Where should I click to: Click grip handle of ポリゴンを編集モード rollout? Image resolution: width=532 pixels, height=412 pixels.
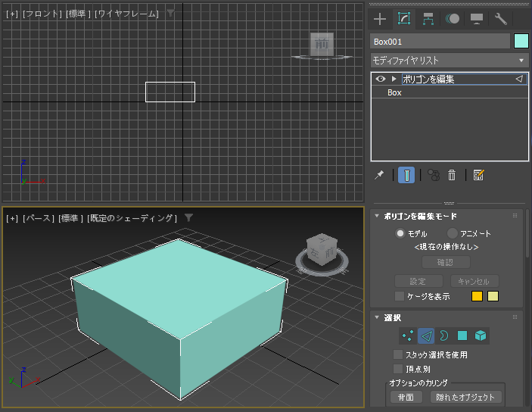(x=515, y=215)
